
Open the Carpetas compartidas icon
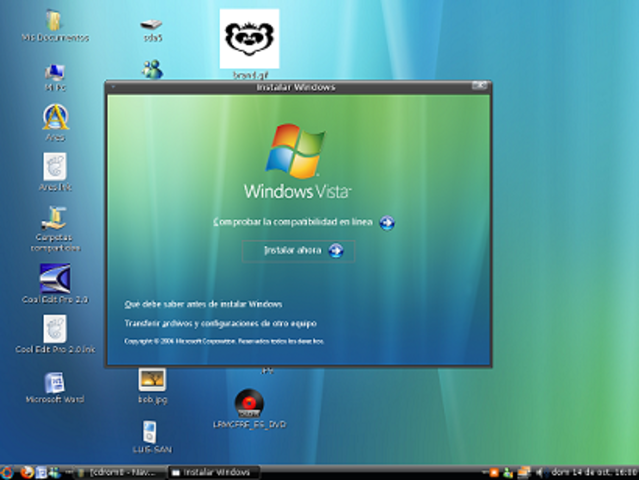54,218
